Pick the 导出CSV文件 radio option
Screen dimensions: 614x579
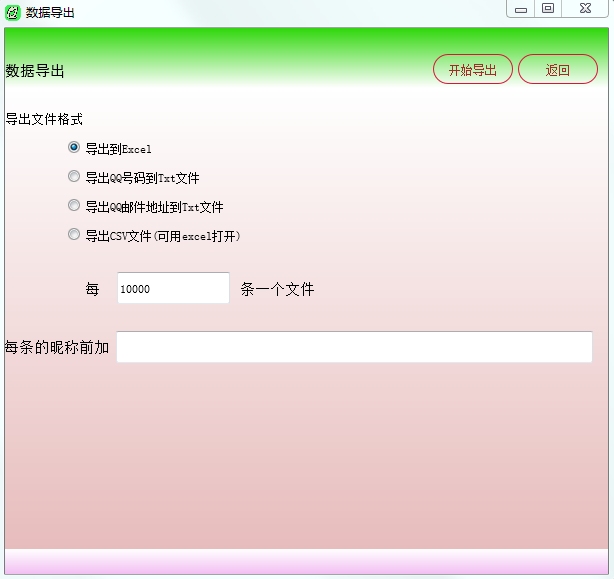pyautogui.click(x=74, y=235)
